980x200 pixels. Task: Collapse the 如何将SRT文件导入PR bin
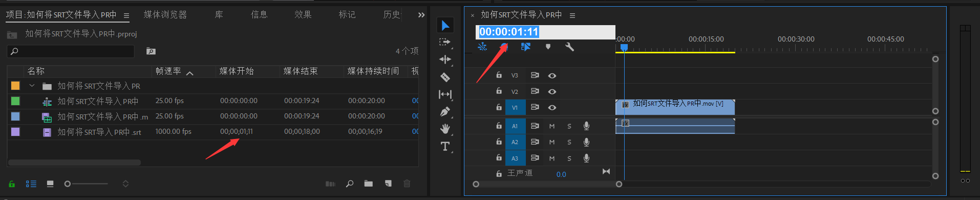[32, 86]
